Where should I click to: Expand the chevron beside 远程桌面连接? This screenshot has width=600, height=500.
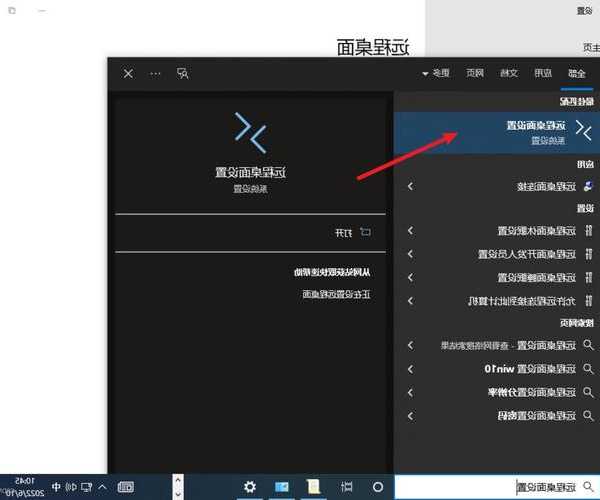(410, 187)
